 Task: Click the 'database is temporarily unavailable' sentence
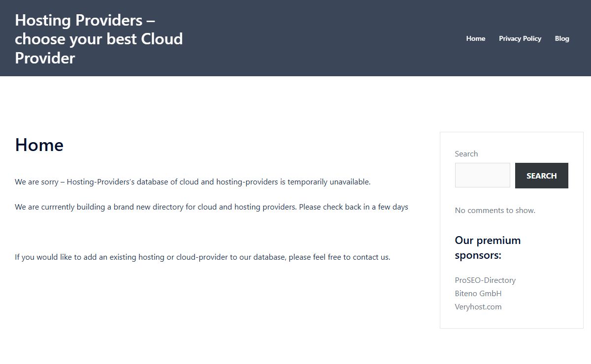click(x=193, y=182)
